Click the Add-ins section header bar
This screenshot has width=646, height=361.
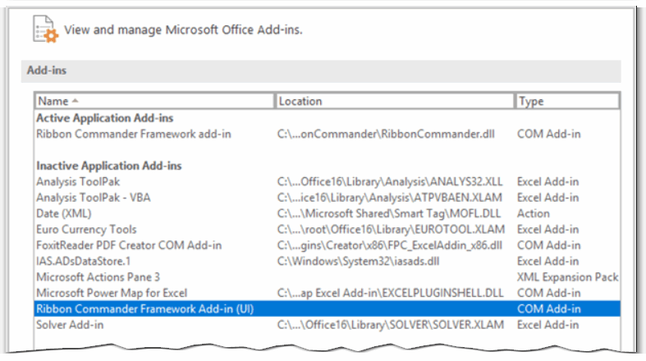click(x=321, y=70)
